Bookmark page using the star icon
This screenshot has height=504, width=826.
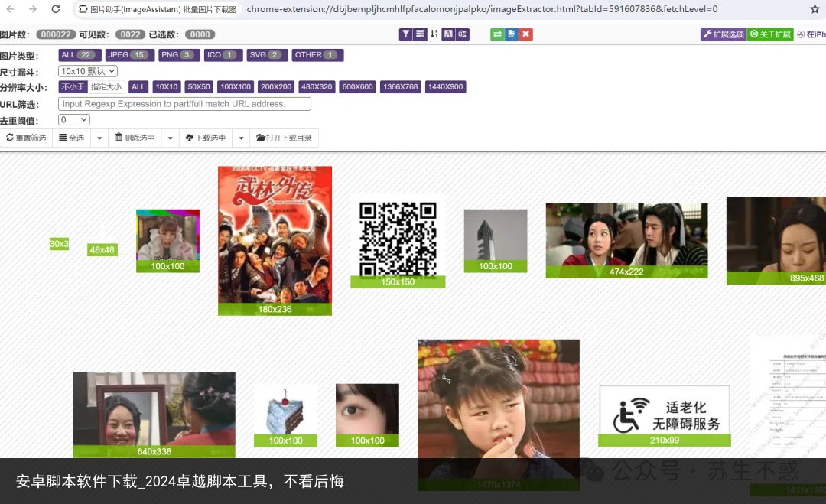tap(815, 9)
